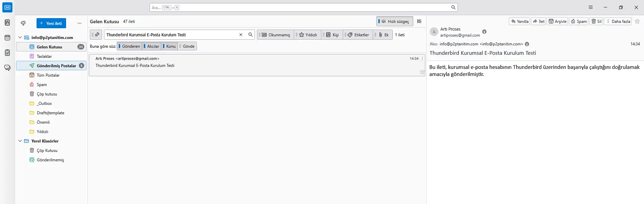644x204 pixels.
Task: Select the Önemli folder
Action: [x=51, y=122]
